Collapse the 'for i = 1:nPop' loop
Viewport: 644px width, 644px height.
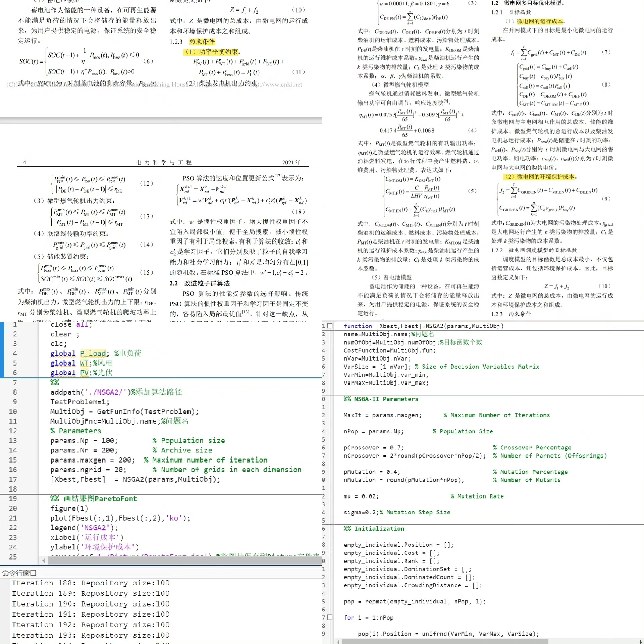(x=330, y=618)
